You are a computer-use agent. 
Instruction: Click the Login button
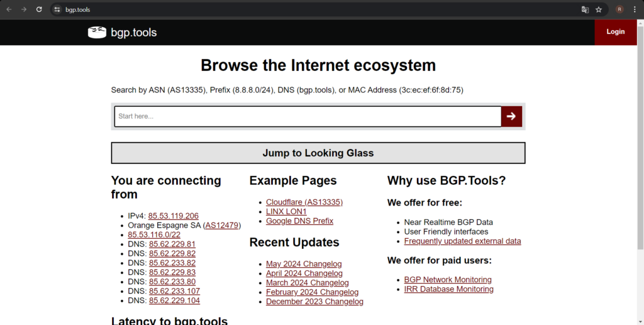click(615, 32)
